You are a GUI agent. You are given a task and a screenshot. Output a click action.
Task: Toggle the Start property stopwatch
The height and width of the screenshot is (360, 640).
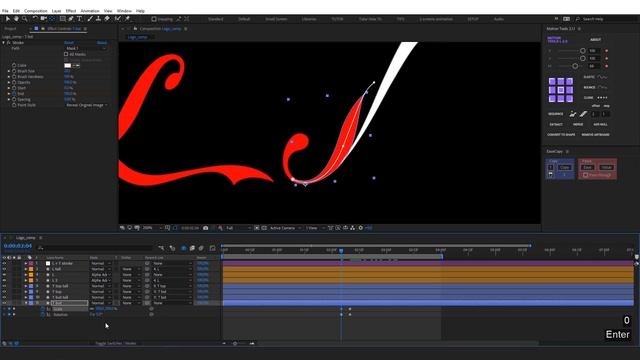14,88
